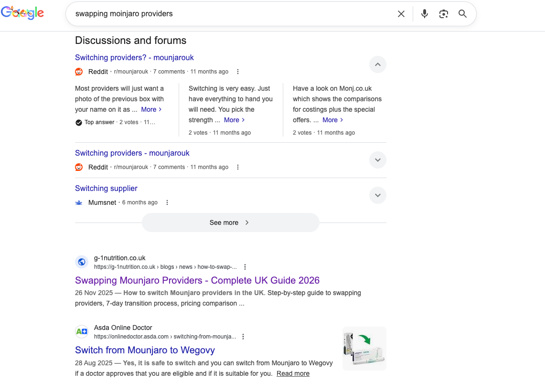Click Reddit icon beside 'Switching providers?' result

point(79,72)
